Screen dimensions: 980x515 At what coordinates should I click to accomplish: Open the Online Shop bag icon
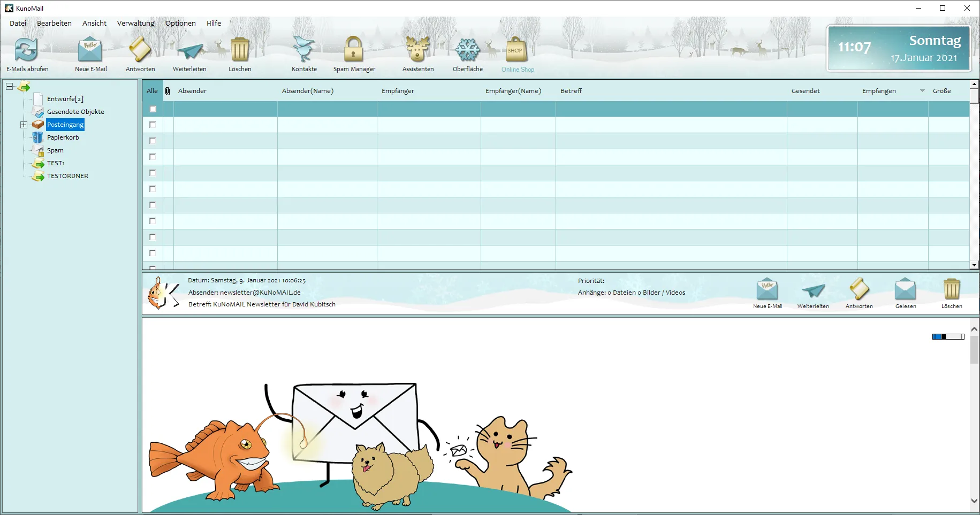click(x=516, y=50)
